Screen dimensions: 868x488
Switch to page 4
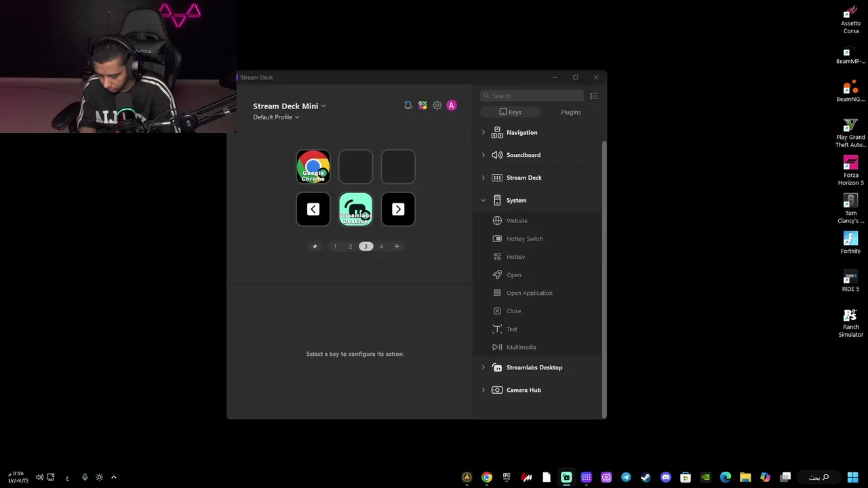pos(381,247)
